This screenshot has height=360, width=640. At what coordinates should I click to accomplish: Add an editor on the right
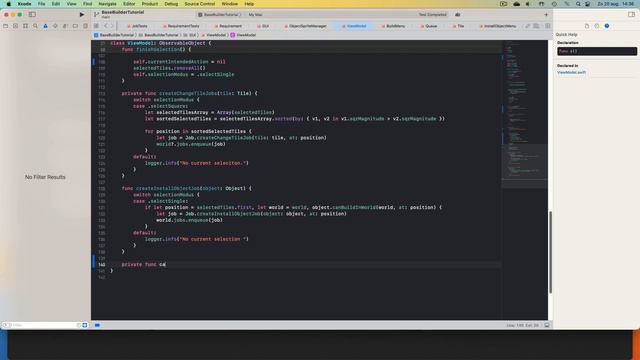click(x=547, y=26)
